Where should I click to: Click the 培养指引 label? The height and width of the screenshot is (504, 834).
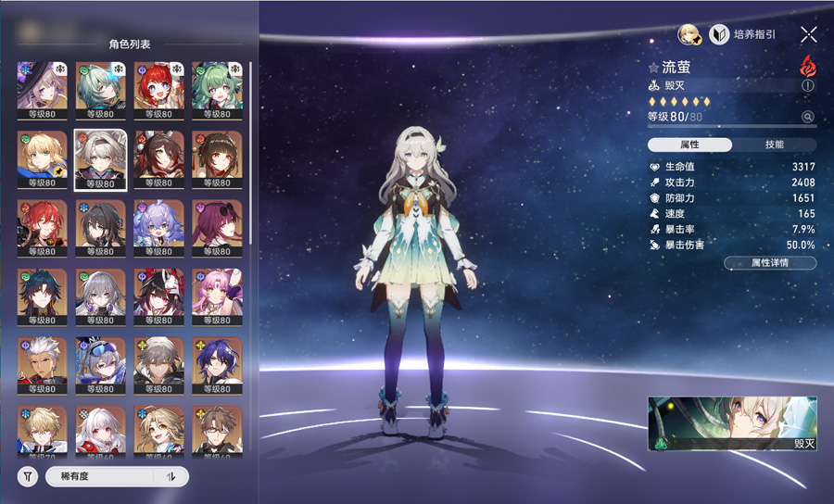(754, 34)
